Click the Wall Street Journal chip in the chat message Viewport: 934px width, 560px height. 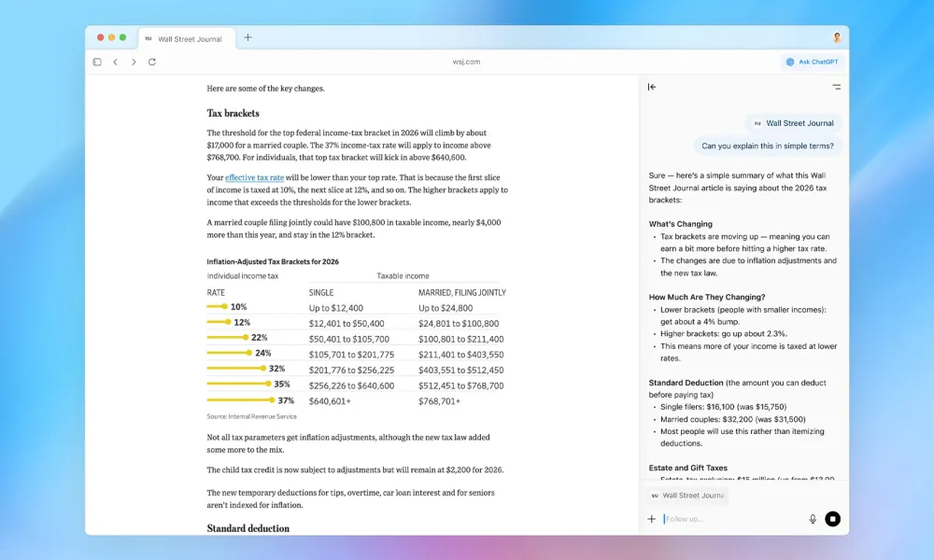793,123
